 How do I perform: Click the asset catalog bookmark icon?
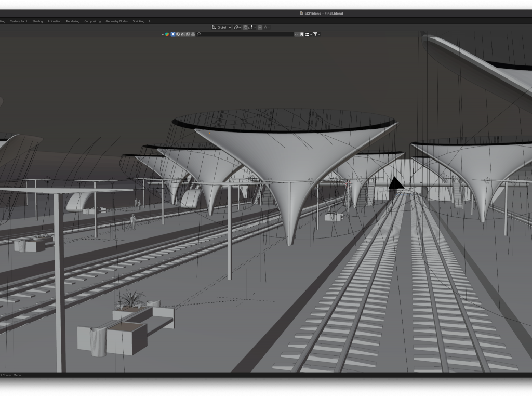tap(301, 34)
